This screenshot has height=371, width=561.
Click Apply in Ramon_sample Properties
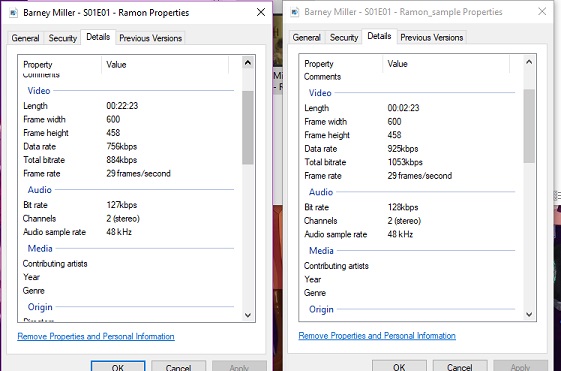click(x=520, y=366)
